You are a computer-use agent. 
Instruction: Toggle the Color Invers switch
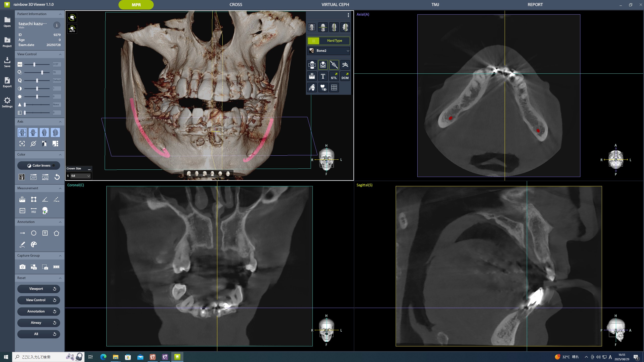tap(39, 165)
